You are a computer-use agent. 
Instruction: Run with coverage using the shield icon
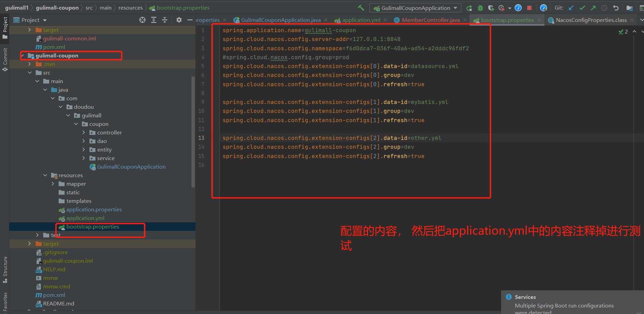coord(491,8)
